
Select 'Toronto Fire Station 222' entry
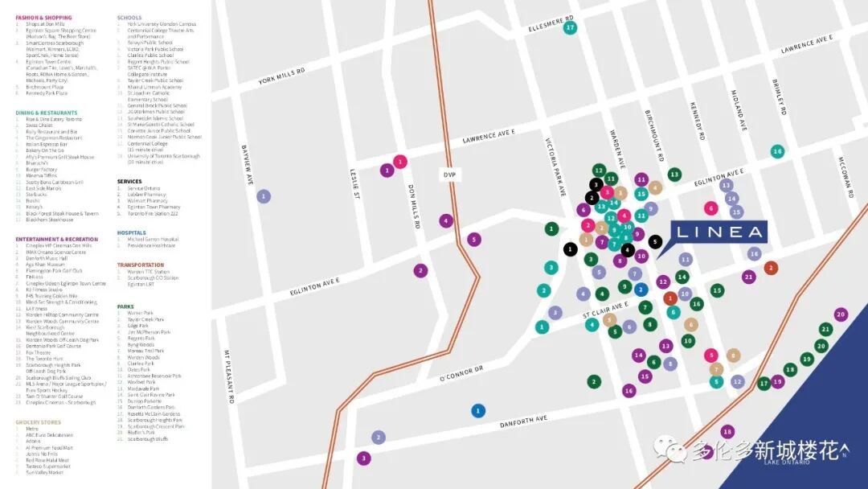(x=153, y=214)
